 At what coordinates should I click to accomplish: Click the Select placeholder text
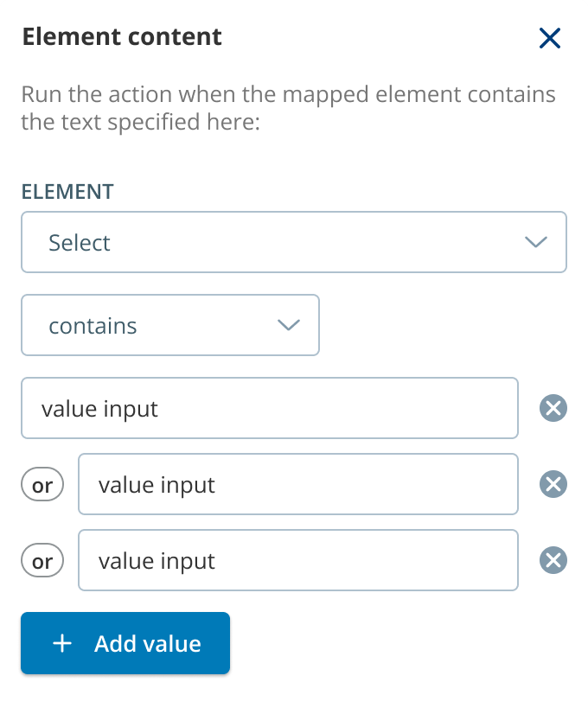80,243
